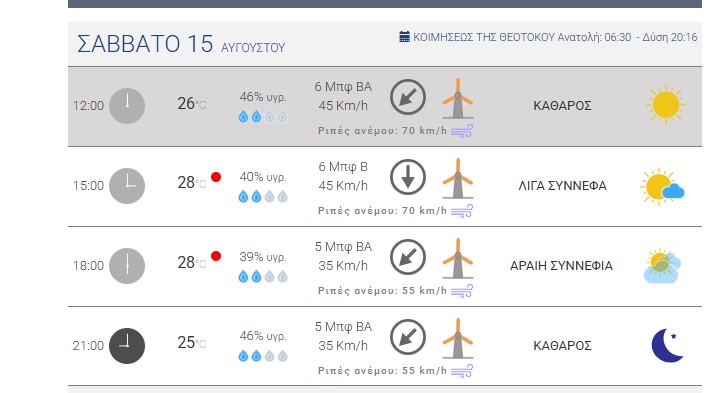Click the north wind arrow at 15:00

tap(408, 177)
